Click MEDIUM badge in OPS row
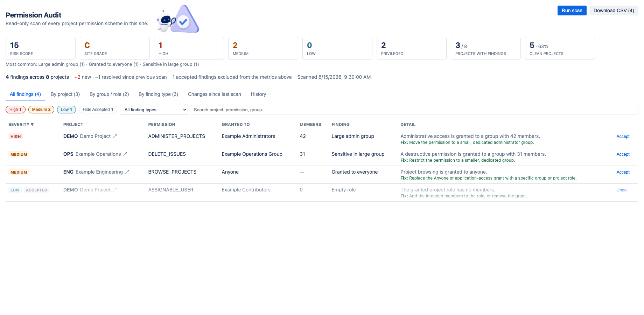Image resolution: width=644 pixels, height=315 pixels. (x=19, y=154)
